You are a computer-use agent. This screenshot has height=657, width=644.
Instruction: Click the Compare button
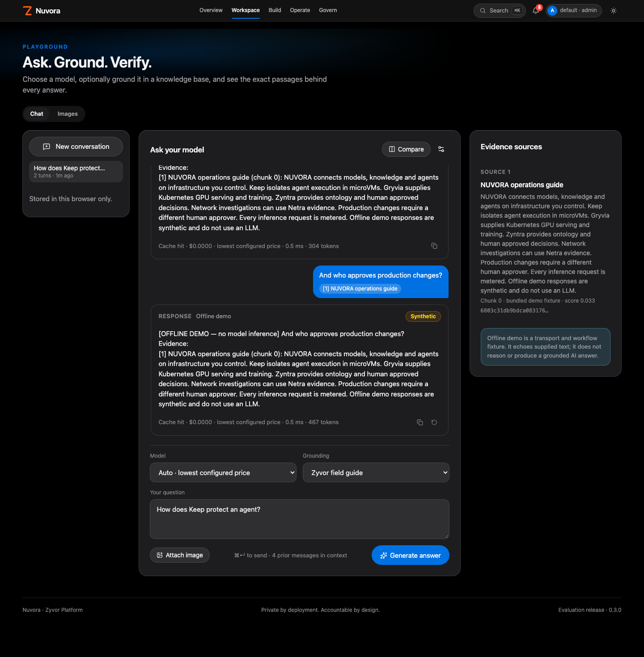(x=406, y=149)
